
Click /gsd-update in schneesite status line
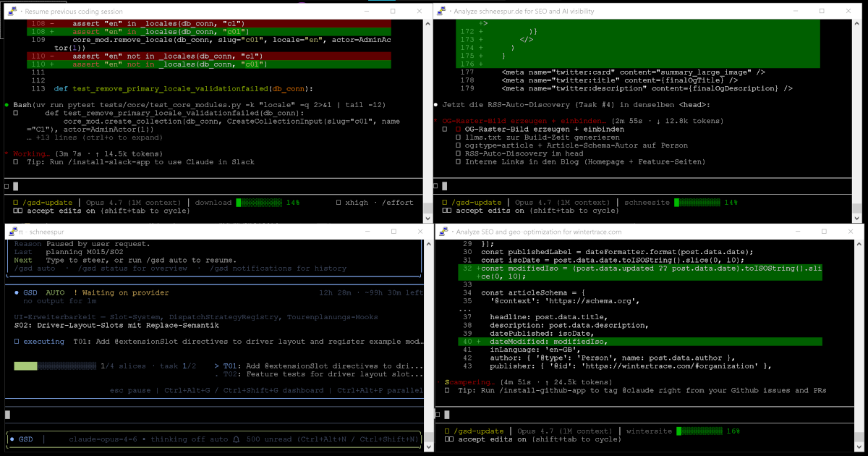click(x=478, y=203)
